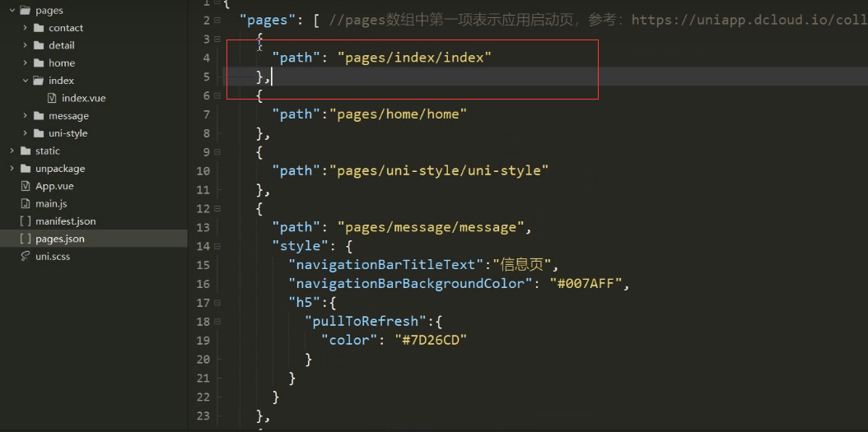Click the detail folder icon
868x432 pixels.
tap(38, 45)
